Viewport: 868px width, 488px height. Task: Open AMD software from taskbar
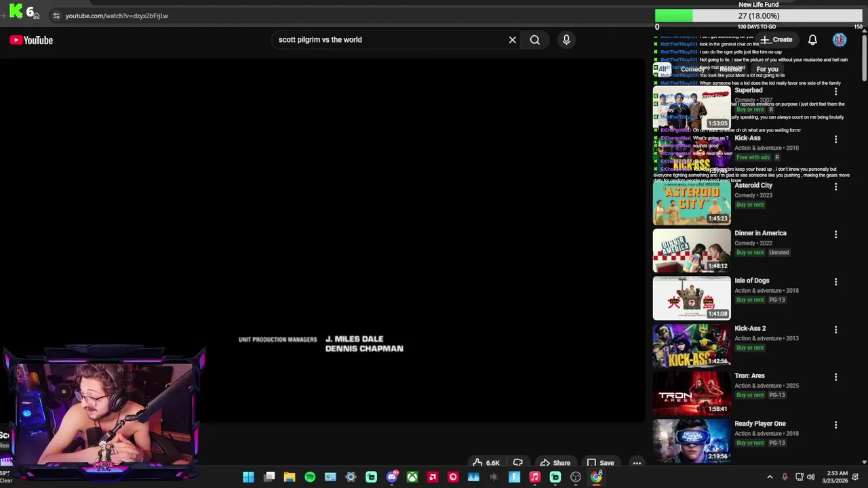coord(433,477)
